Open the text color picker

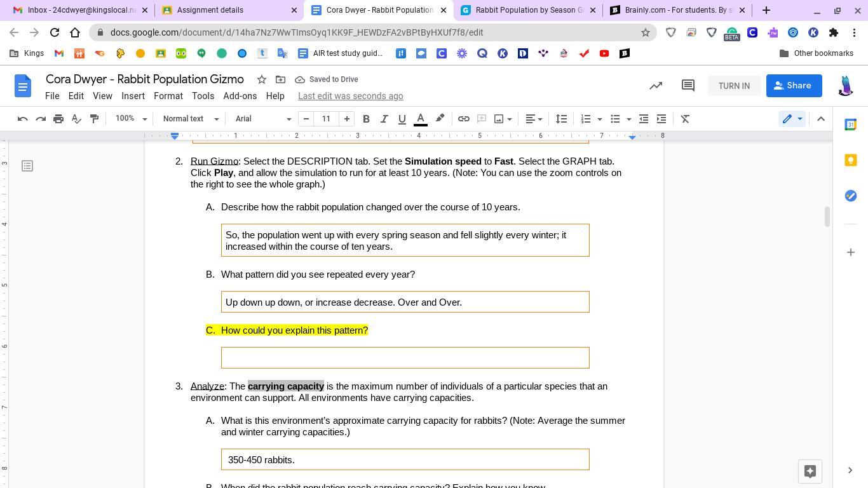(x=421, y=119)
